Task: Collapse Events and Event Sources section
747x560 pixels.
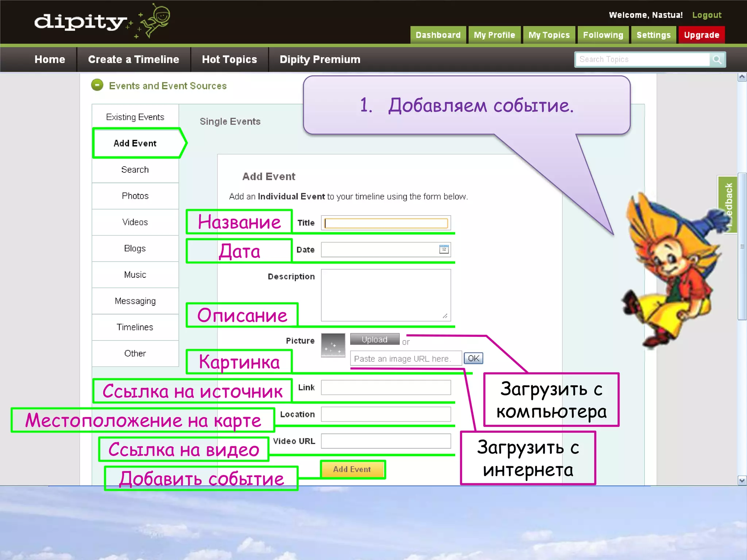Action: 97,85
